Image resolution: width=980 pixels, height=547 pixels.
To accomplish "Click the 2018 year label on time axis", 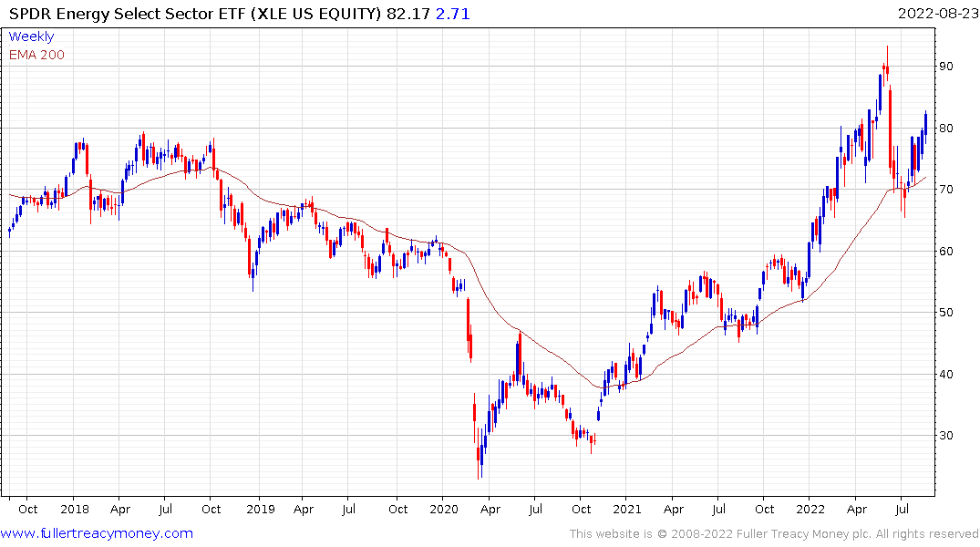I will 75,509.
